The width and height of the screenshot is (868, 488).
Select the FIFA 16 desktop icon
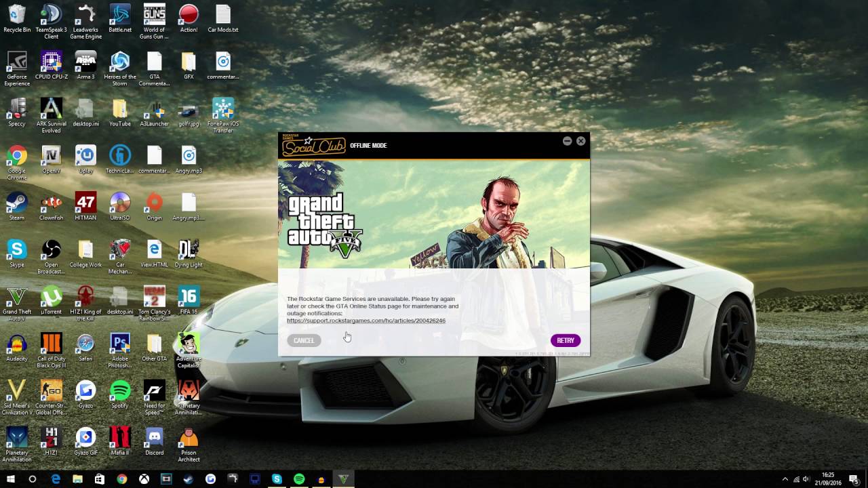tap(189, 300)
